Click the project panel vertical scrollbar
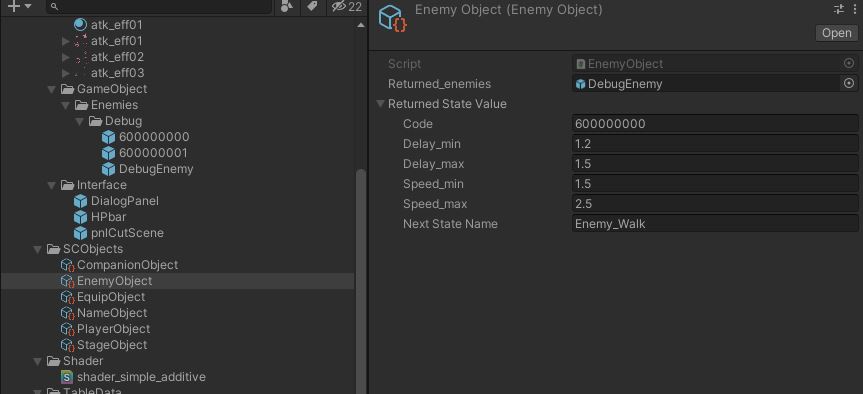 click(x=361, y=281)
